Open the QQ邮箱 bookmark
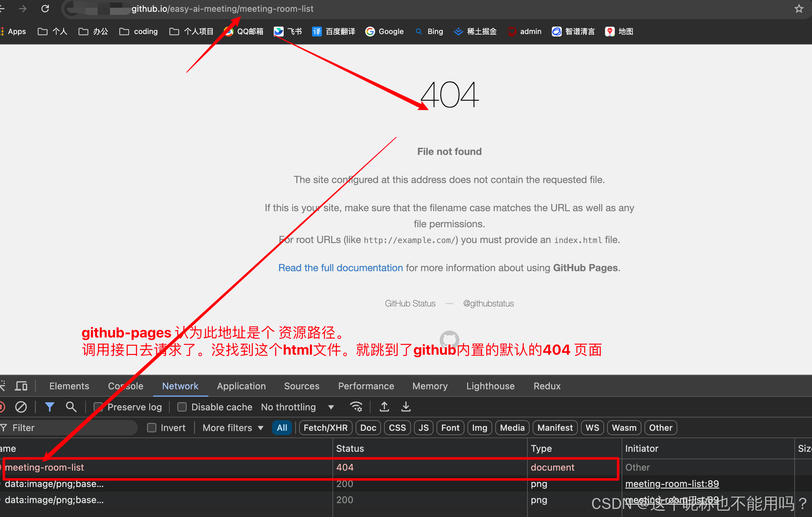The image size is (812, 517). pyautogui.click(x=243, y=31)
